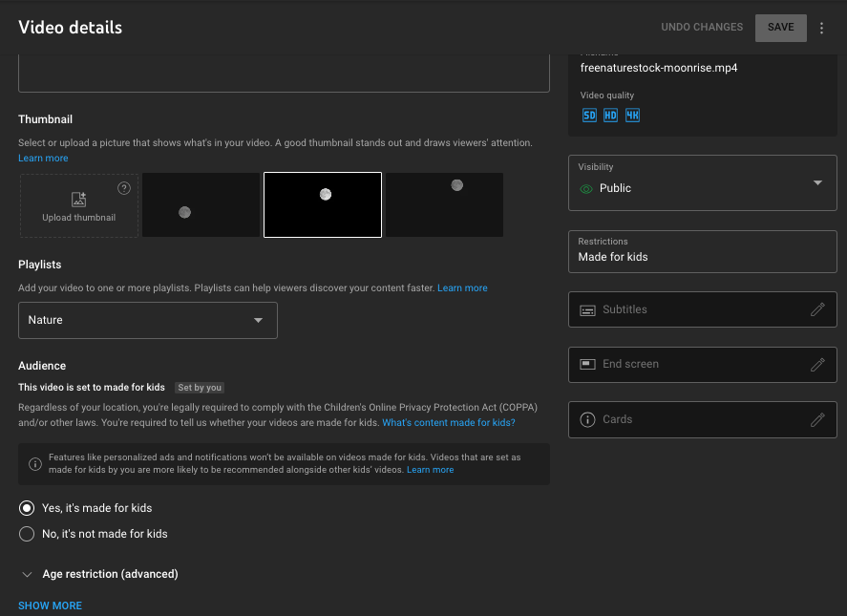The height and width of the screenshot is (616, 847).
Task: Select the first auto-generated moon thumbnail
Action: click(201, 204)
